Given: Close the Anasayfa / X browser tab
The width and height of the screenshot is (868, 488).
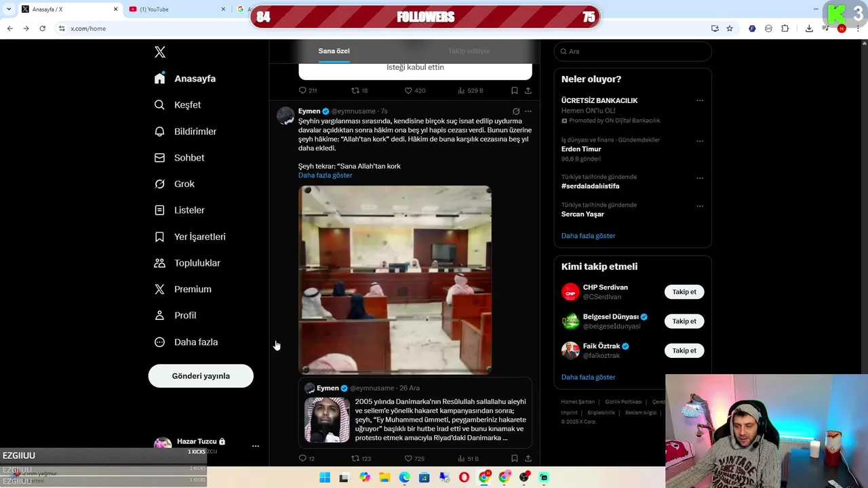Looking at the screenshot, I should 115,9.
